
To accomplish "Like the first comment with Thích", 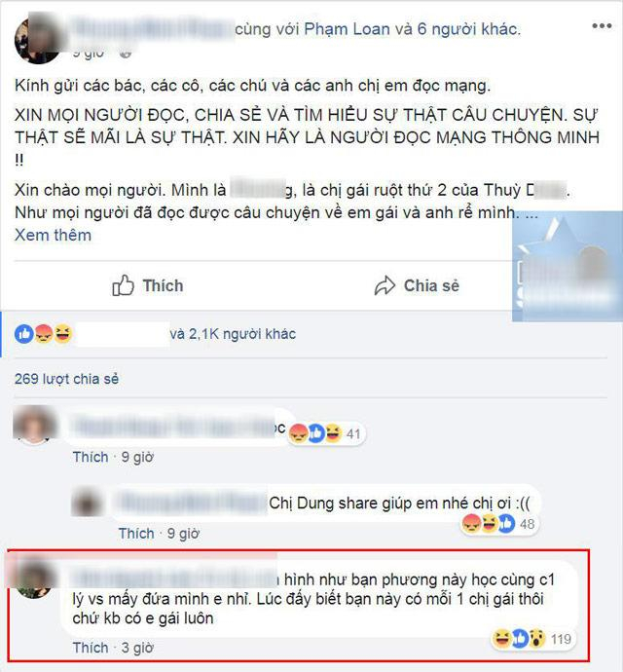I will (x=91, y=457).
